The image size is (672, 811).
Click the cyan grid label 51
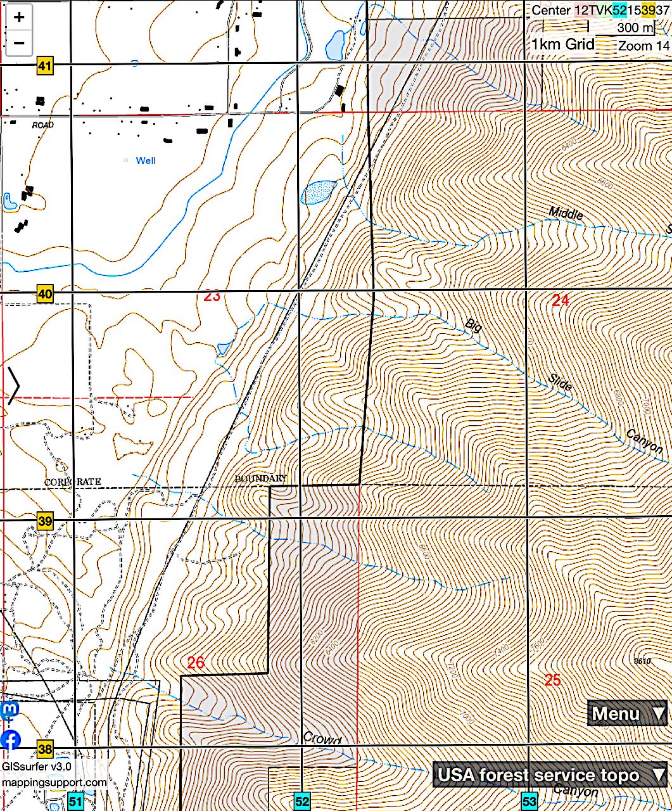click(x=75, y=801)
